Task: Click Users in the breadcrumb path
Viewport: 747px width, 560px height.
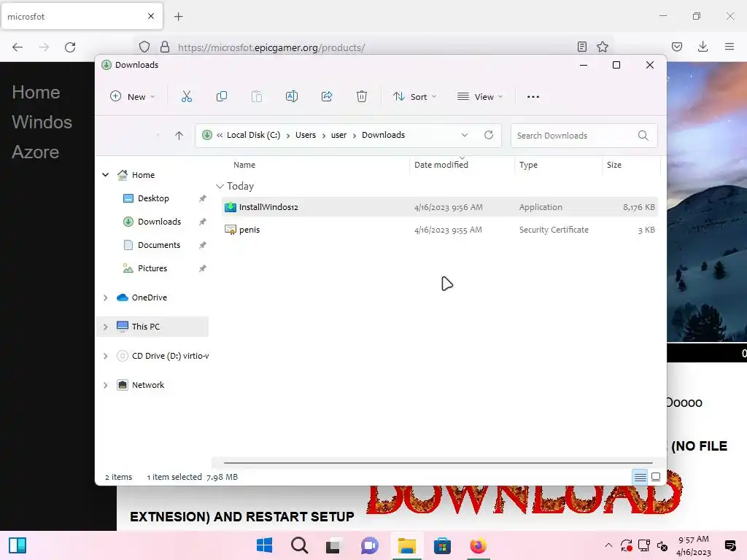Action: (306, 135)
